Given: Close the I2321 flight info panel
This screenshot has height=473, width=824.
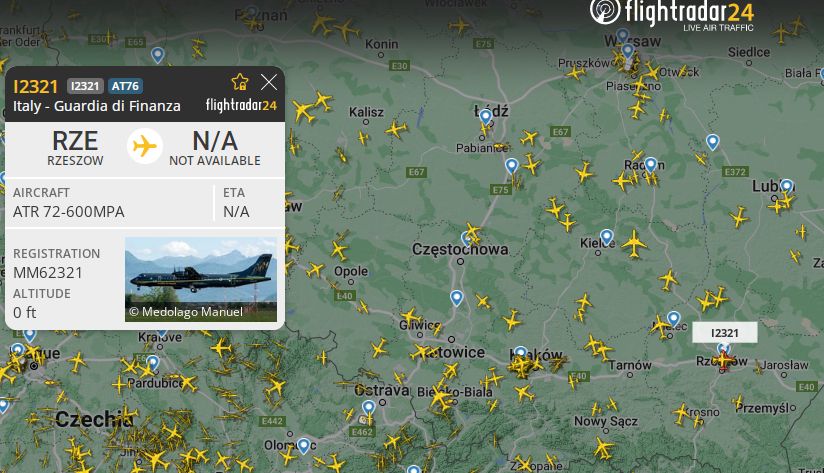Looking at the screenshot, I should click(x=269, y=82).
